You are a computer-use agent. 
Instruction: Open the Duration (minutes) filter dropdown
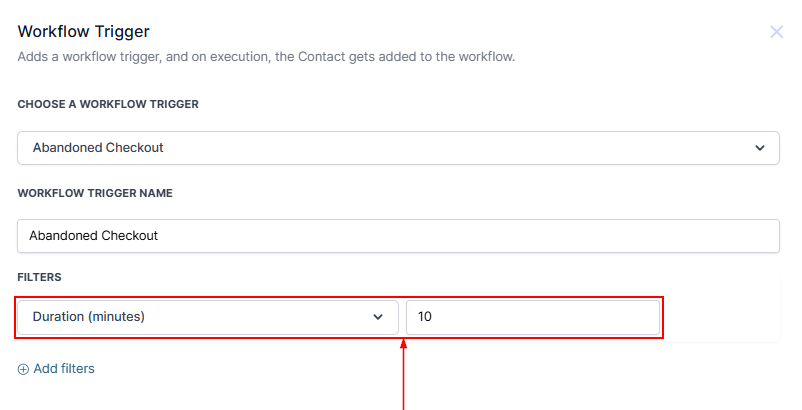208,317
